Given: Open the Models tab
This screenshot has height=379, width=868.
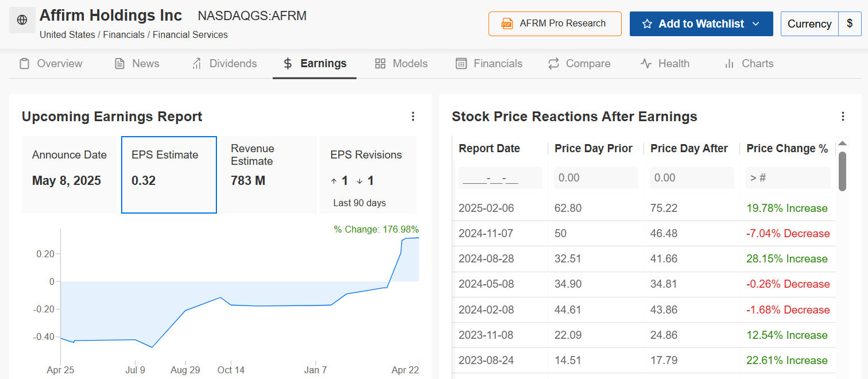Looking at the screenshot, I should [401, 64].
